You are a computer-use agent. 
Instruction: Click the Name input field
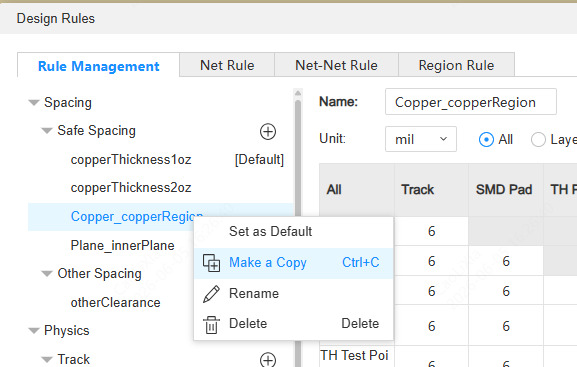pos(471,102)
